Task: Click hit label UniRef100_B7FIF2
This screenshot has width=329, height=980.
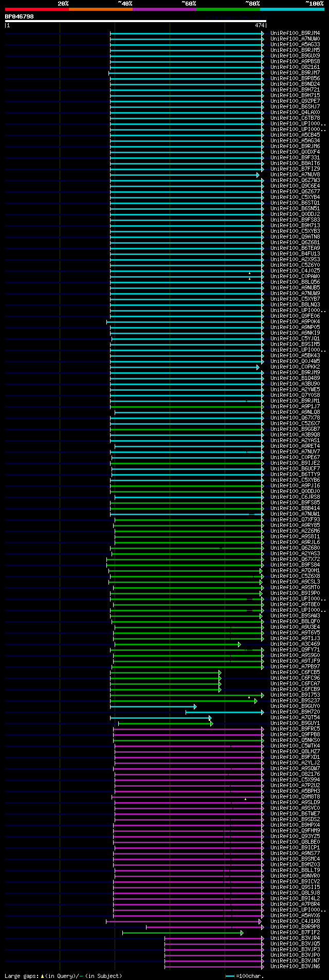Action: point(295,933)
